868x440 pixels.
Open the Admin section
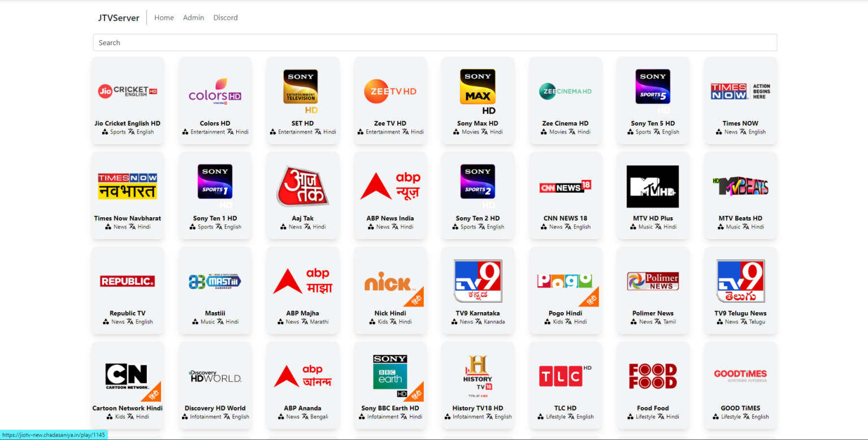[x=193, y=18]
